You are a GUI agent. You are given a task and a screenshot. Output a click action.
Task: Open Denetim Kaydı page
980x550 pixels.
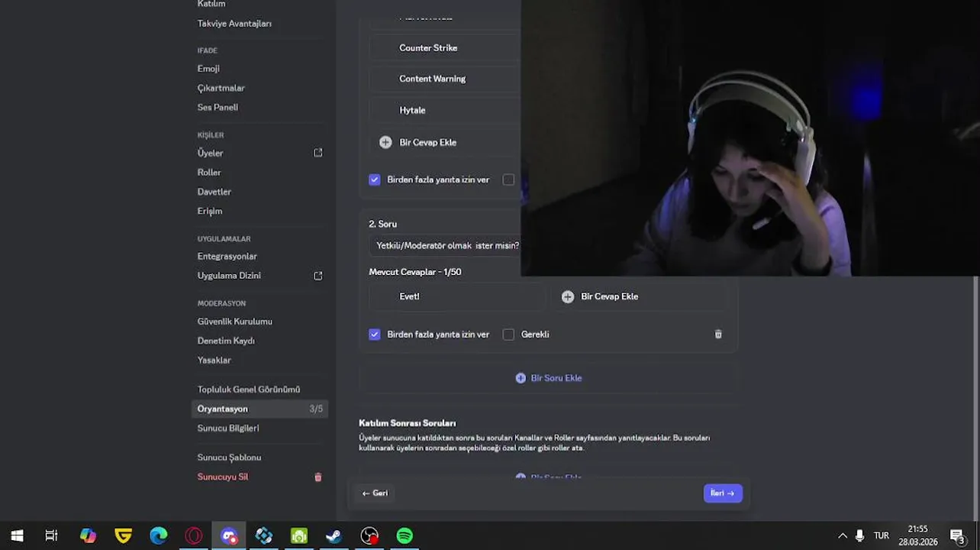pyautogui.click(x=226, y=341)
